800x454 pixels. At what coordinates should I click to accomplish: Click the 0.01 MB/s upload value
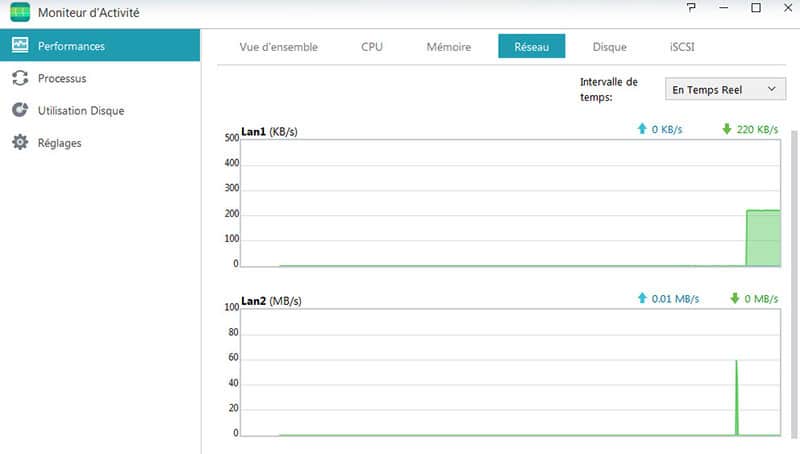675,299
